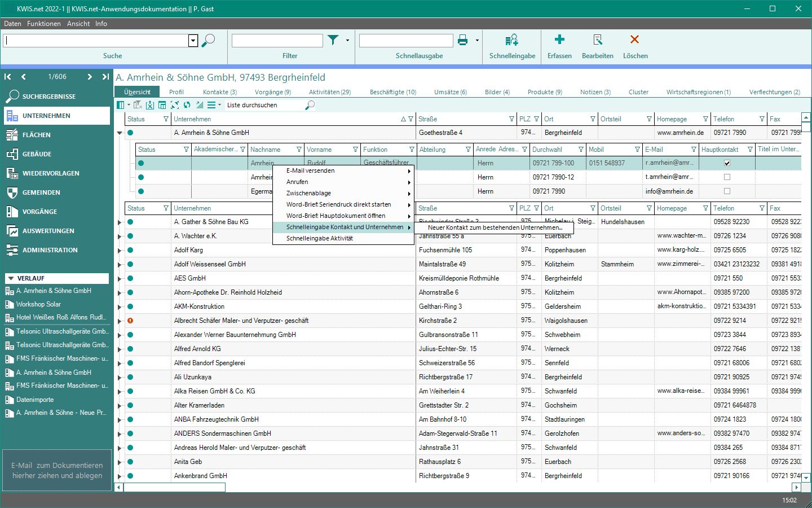The width and height of the screenshot is (812, 508).
Task: Open the Hauptkontakt column filter
Action: pyautogui.click(x=750, y=150)
